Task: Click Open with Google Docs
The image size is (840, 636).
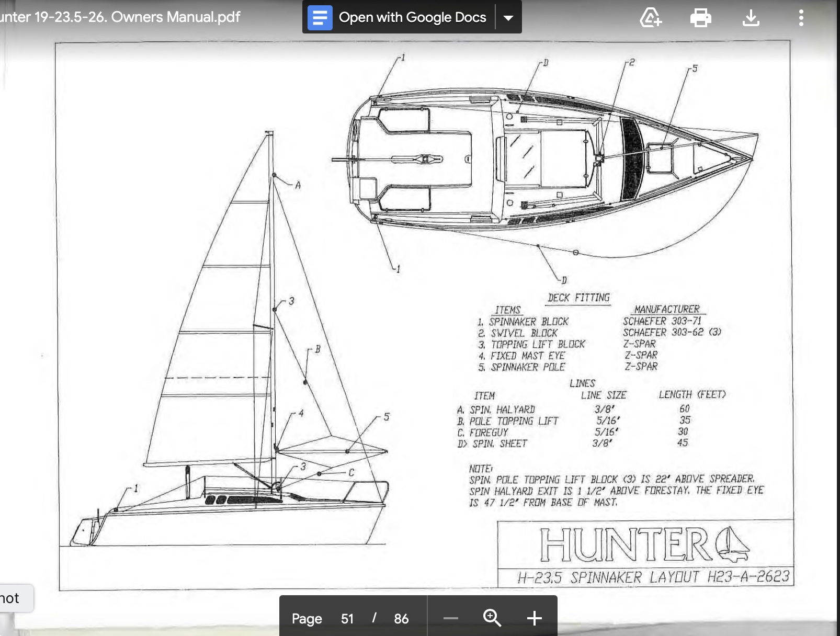Action: coord(412,18)
